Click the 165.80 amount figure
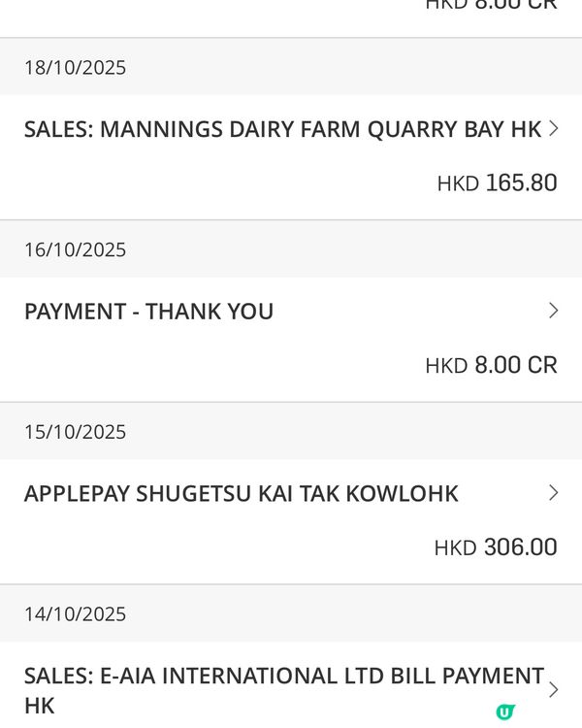 click(521, 182)
